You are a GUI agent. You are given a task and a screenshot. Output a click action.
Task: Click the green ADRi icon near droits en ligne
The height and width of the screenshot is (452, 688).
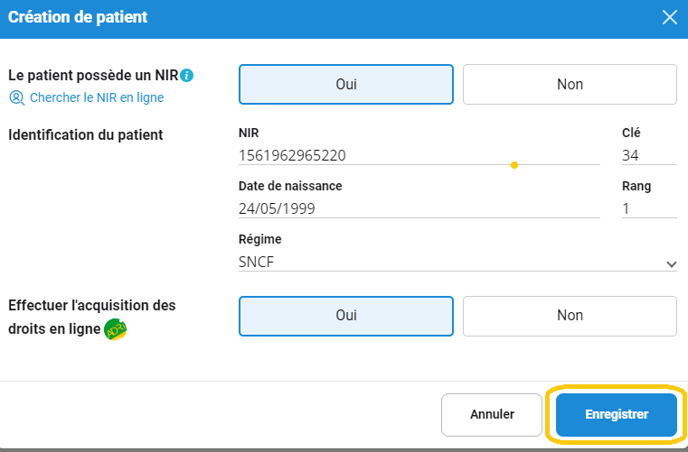tap(115, 329)
